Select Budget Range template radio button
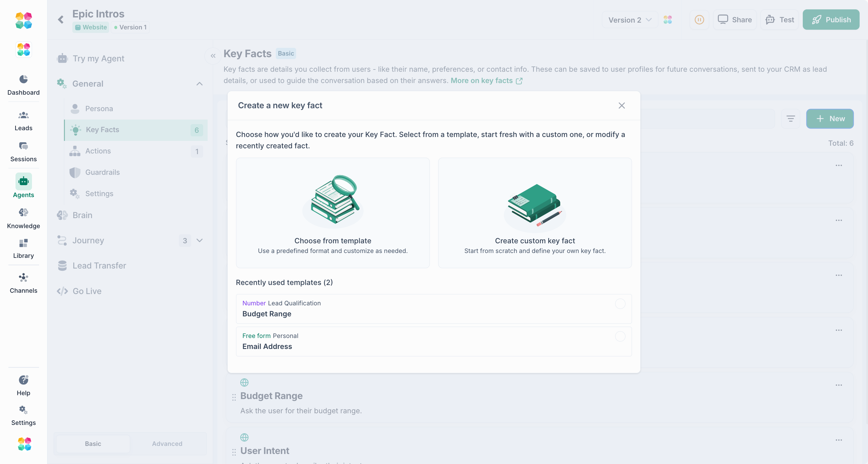Screen dimensions: 868x464 click(620, 304)
